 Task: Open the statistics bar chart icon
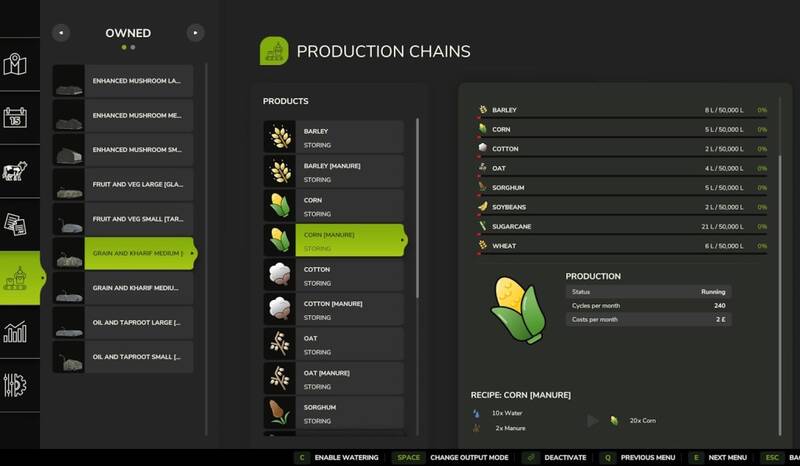[x=15, y=332]
